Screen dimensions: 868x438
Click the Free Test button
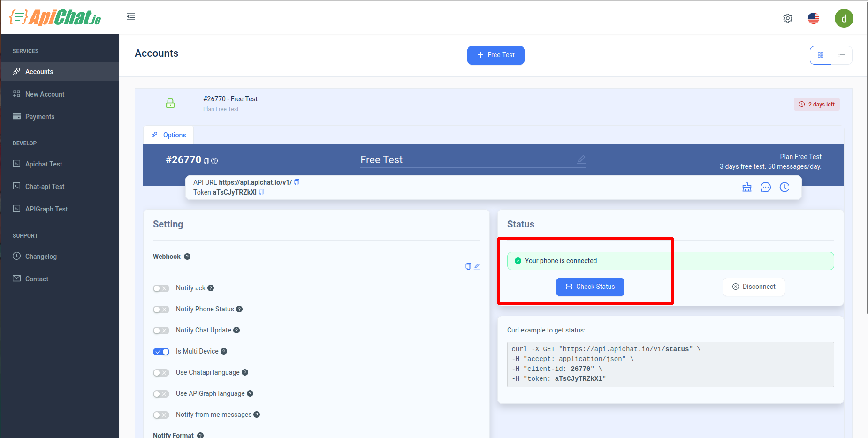point(496,55)
